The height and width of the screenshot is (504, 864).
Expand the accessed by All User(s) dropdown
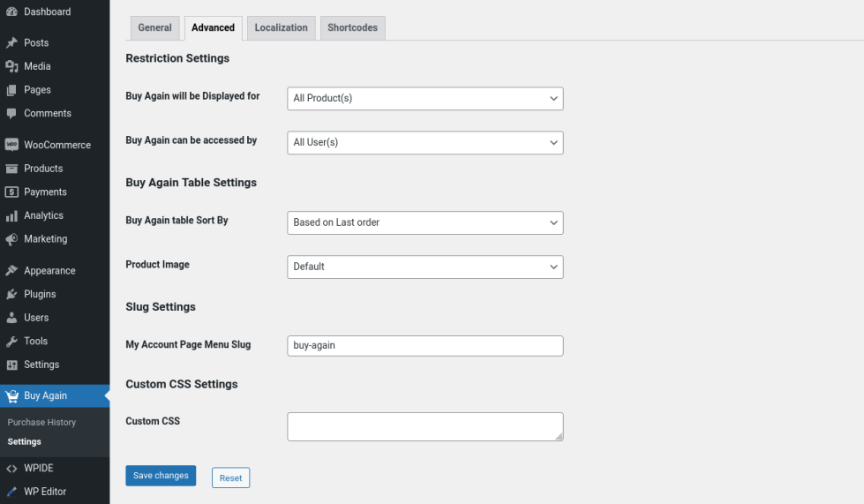pos(424,142)
